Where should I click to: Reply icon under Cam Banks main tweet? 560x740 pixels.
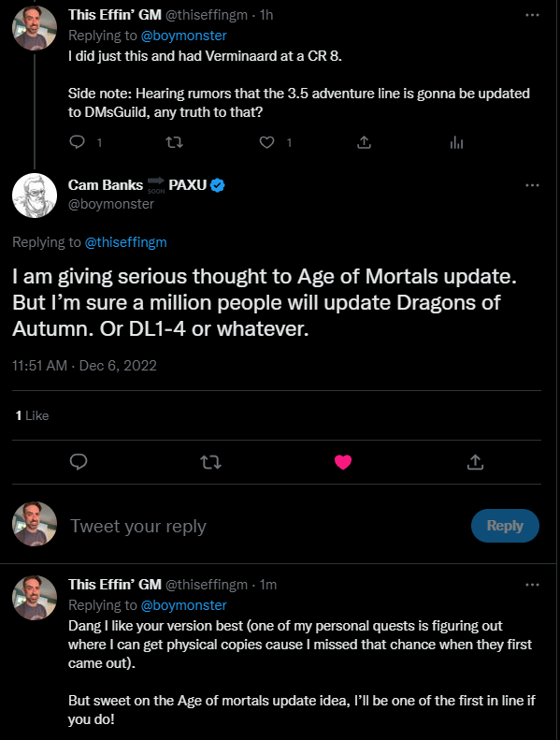coord(79,461)
